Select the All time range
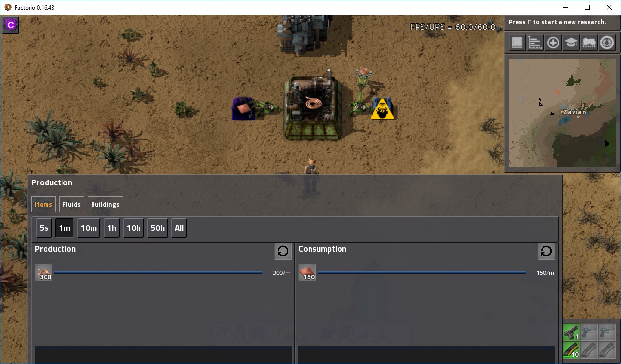621x364 pixels. point(179,228)
